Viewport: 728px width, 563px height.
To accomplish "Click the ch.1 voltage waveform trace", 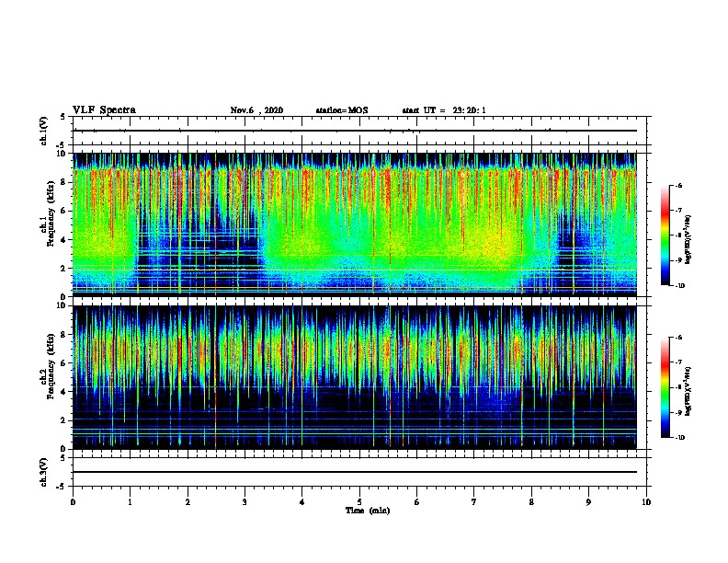I will 355,131.
